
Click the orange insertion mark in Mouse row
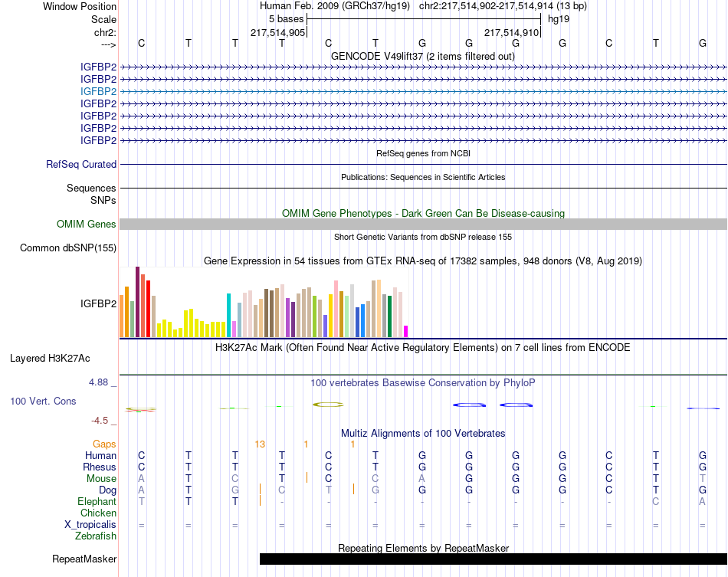tap(307, 477)
